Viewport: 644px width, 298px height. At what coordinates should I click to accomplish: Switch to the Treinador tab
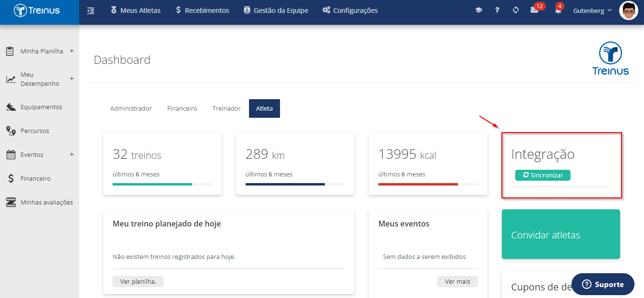tap(227, 108)
